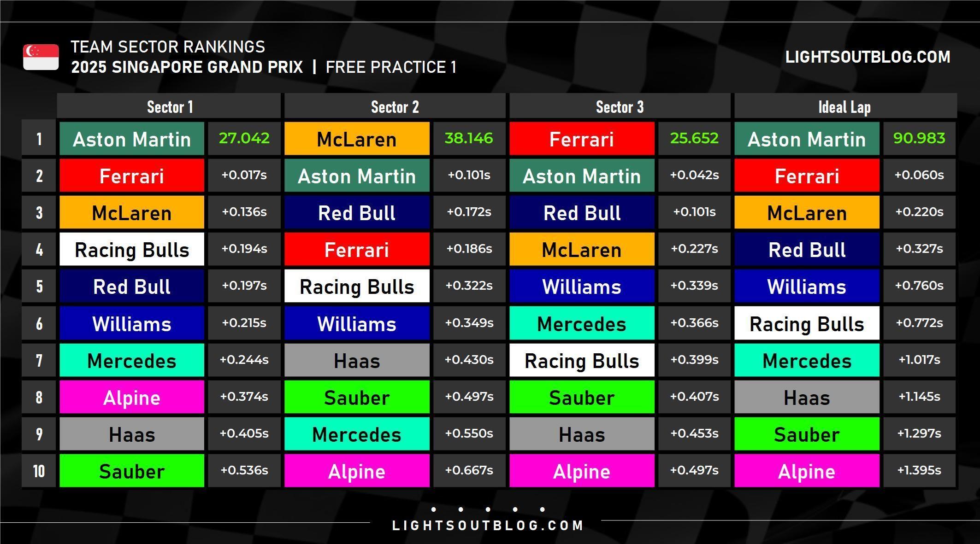The image size is (980, 544).
Task: Switch to the Sector 3 column header
Action: [x=620, y=107]
